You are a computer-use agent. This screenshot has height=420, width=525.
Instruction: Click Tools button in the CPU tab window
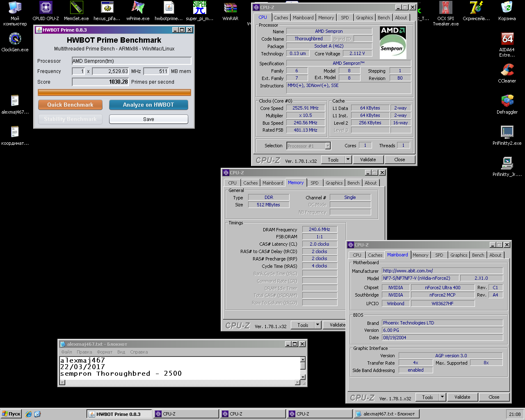333,160
